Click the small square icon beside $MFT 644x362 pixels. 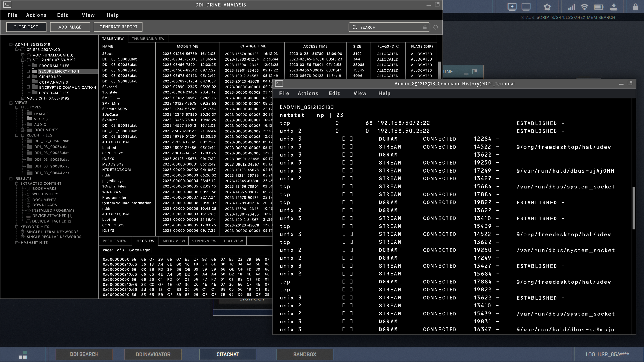tap(118, 99)
